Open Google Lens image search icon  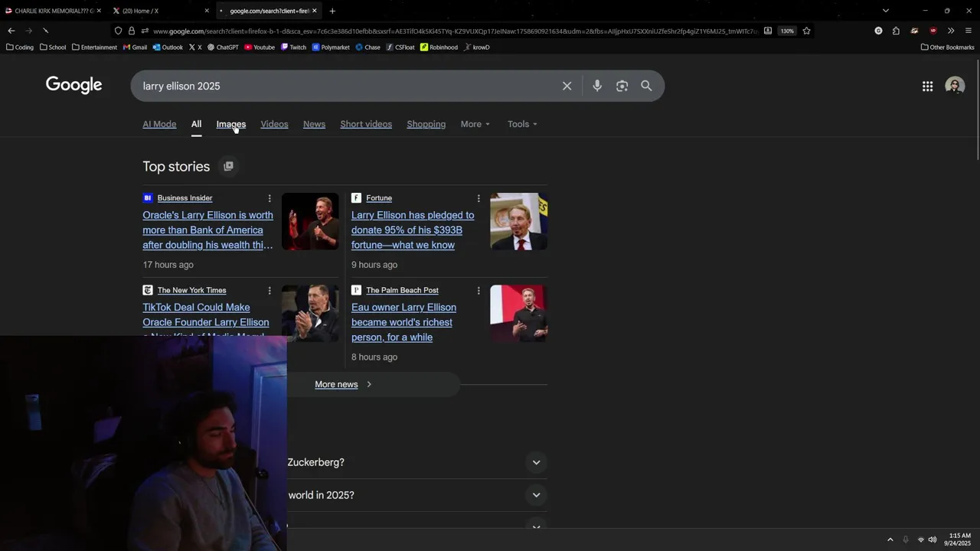coord(622,86)
